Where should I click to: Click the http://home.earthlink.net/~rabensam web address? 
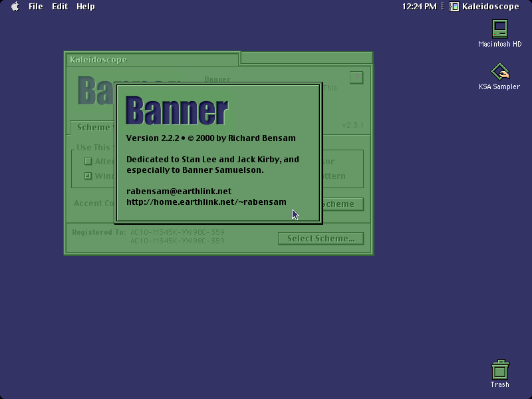206,202
